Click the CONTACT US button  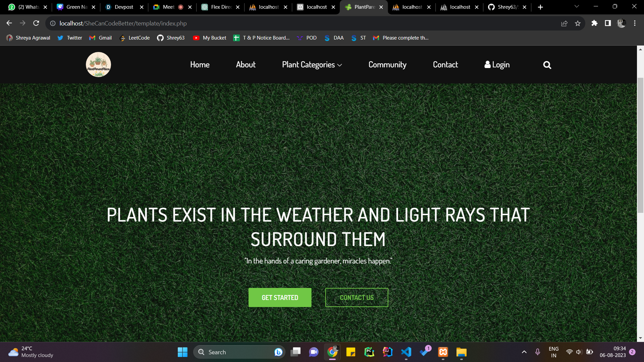coord(356,297)
